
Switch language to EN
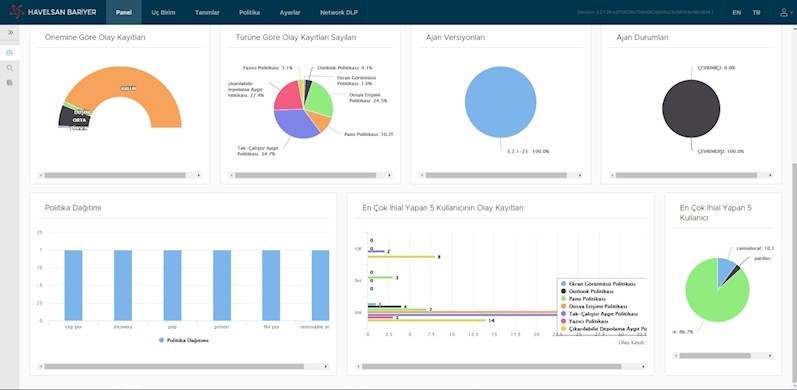pos(737,12)
